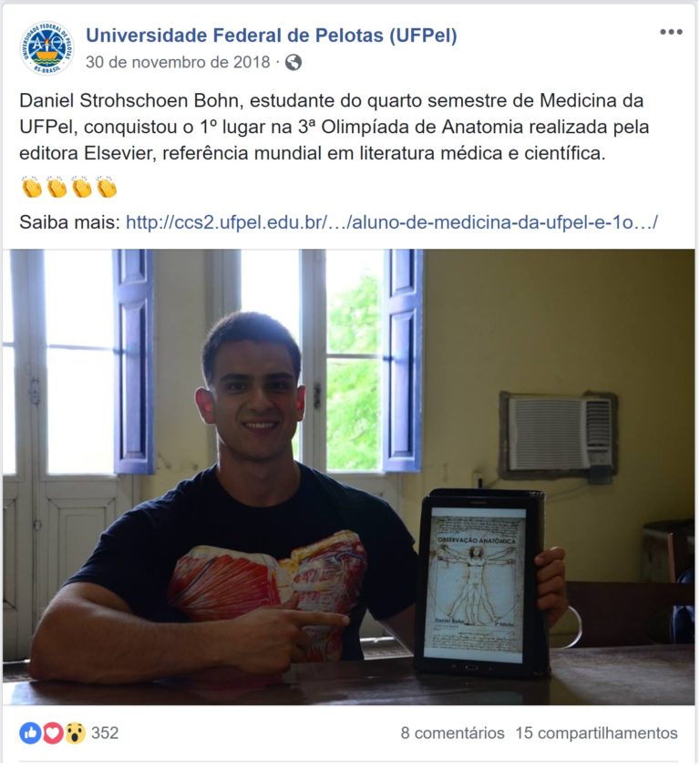The width and height of the screenshot is (700, 770).
Task: Click the red heart Love reaction icon
Action: point(53,734)
